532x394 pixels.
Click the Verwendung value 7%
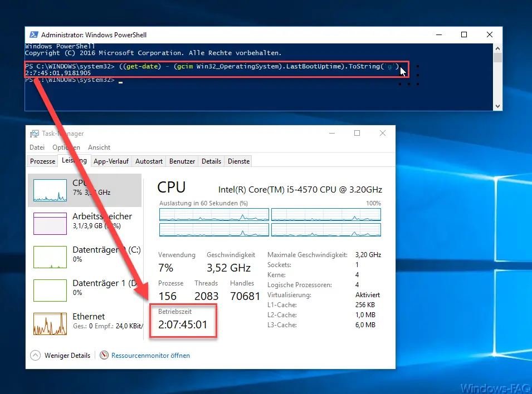[x=165, y=268]
